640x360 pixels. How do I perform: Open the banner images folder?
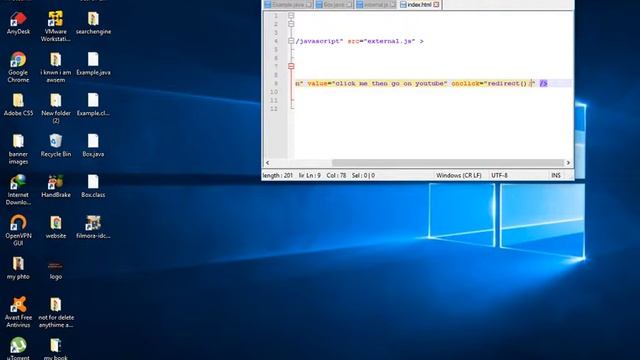[x=18, y=149]
